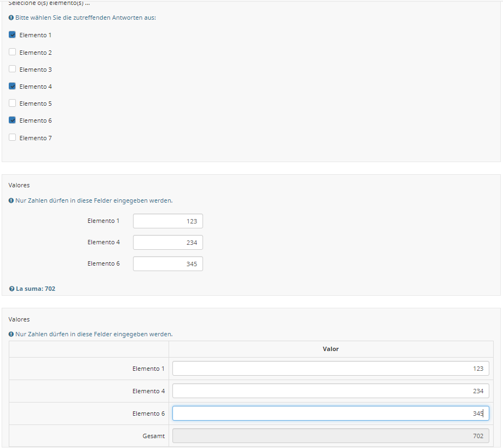Click Elemento 6 input in the Valor table
The image size is (503, 448).
pos(330,413)
